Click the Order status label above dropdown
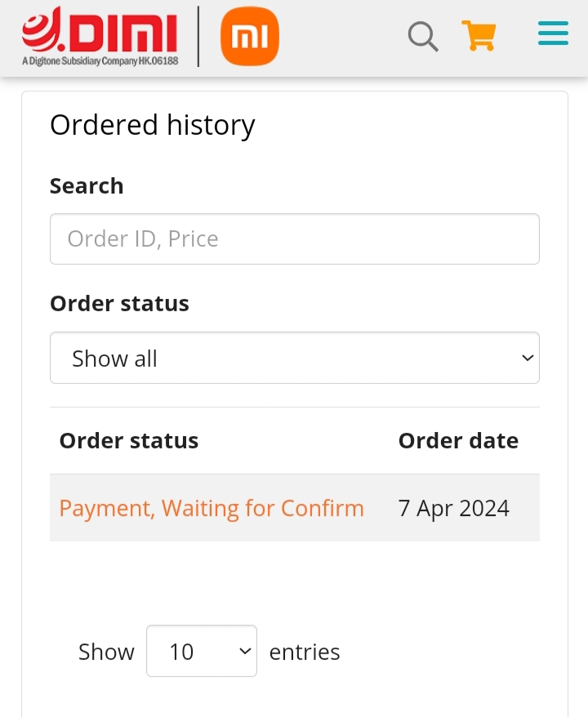 tap(119, 303)
